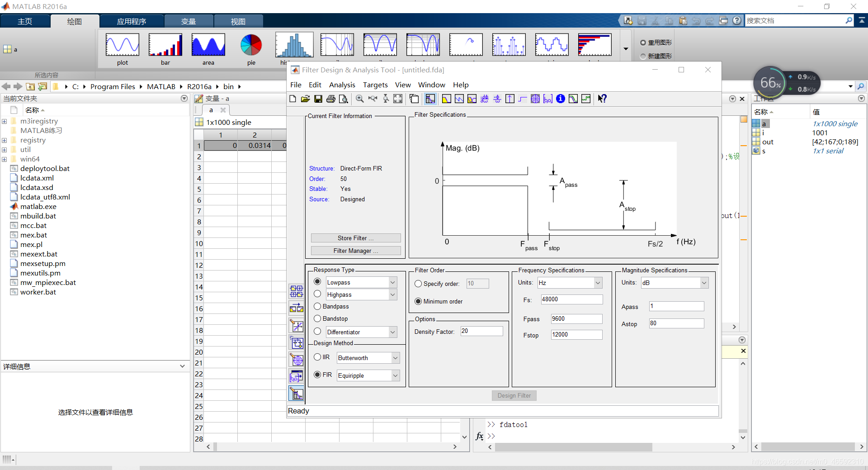868x470 pixels.
Task: Select Lowpass response type radio
Action: pos(317,282)
